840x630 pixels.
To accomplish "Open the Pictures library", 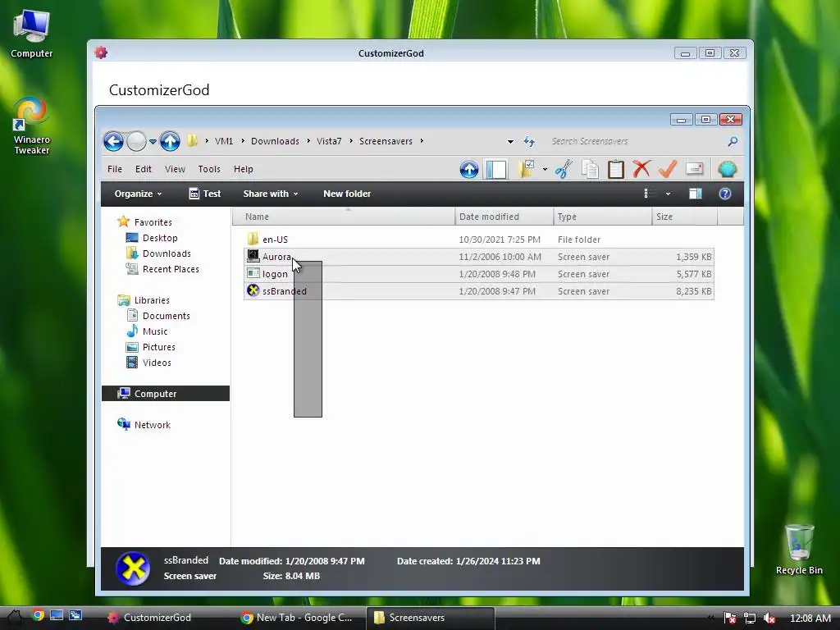I will (x=151, y=347).
